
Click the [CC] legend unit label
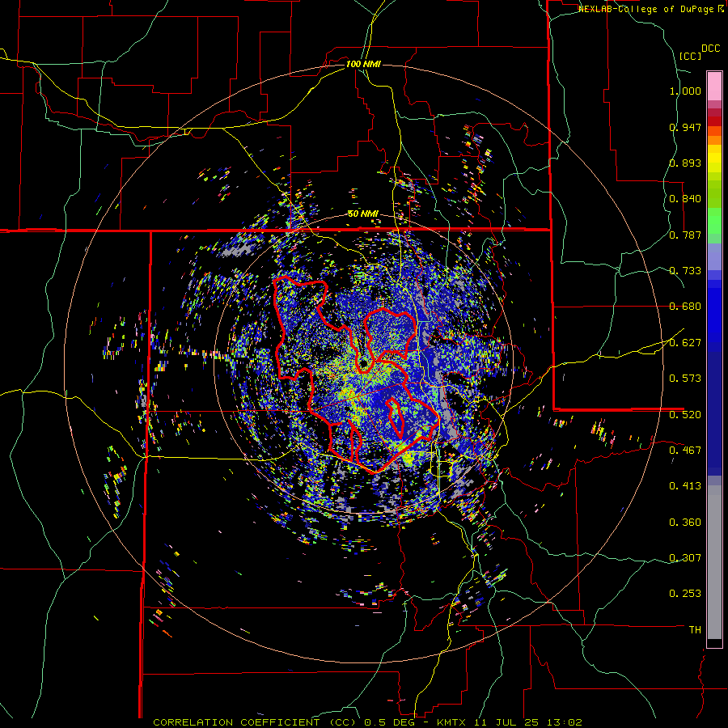point(691,56)
